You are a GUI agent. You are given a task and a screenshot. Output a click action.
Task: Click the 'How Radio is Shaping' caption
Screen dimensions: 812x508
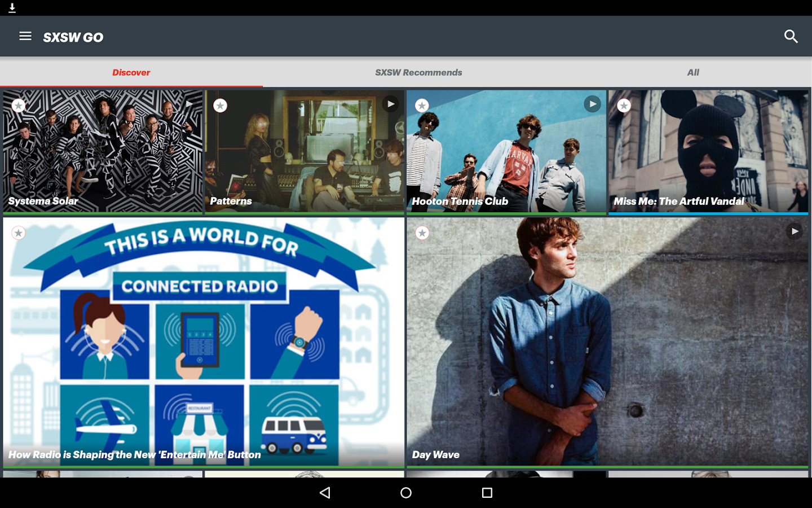point(135,454)
